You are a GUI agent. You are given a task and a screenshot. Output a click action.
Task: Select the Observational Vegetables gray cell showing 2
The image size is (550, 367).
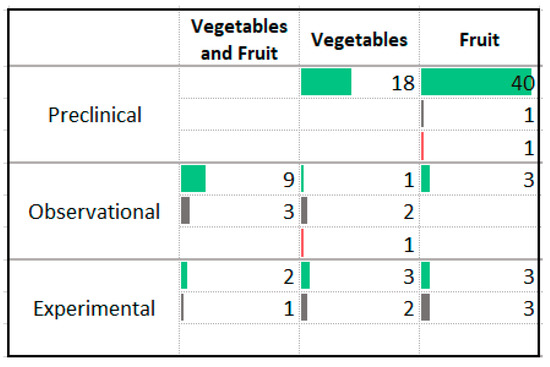coord(359,211)
